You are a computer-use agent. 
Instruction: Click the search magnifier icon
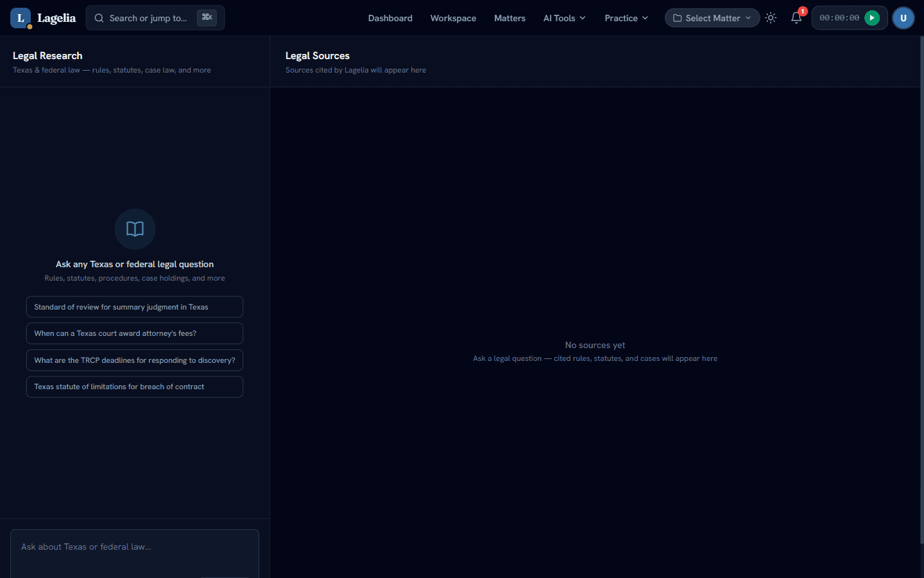click(x=99, y=18)
